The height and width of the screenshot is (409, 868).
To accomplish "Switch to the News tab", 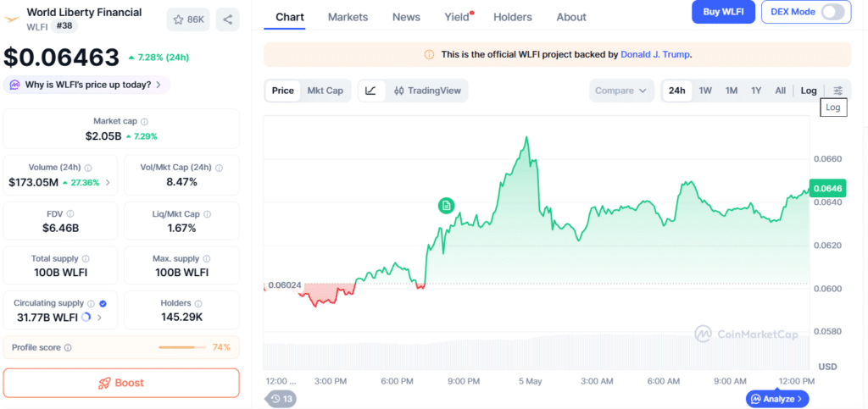I will [406, 17].
